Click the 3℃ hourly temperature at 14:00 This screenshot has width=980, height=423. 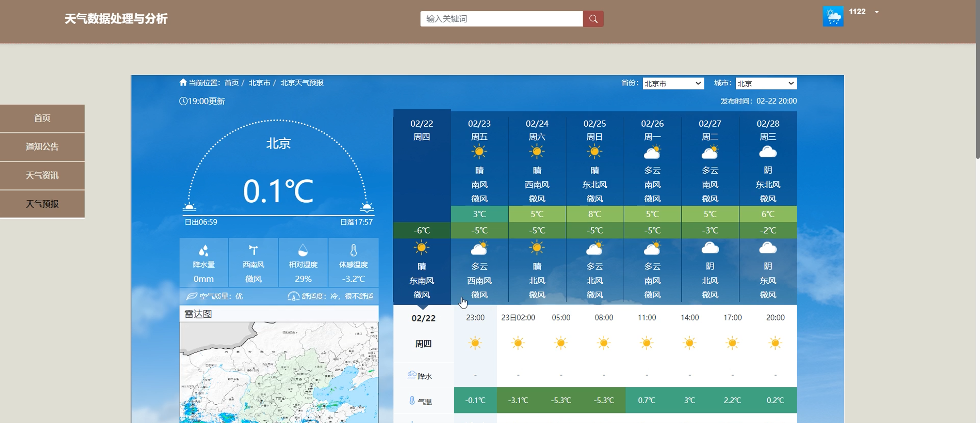(x=690, y=400)
